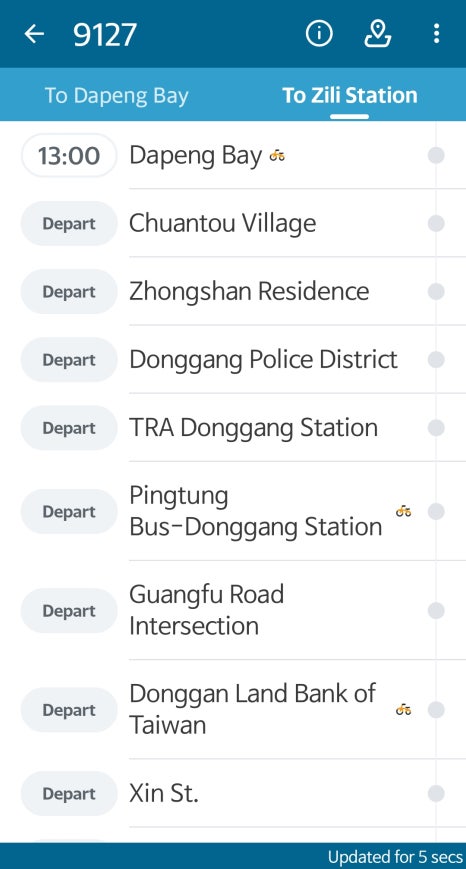Tap Depart badge for Guangfu Road Intersection
The width and height of the screenshot is (466, 869).
[x=69, y=611]
